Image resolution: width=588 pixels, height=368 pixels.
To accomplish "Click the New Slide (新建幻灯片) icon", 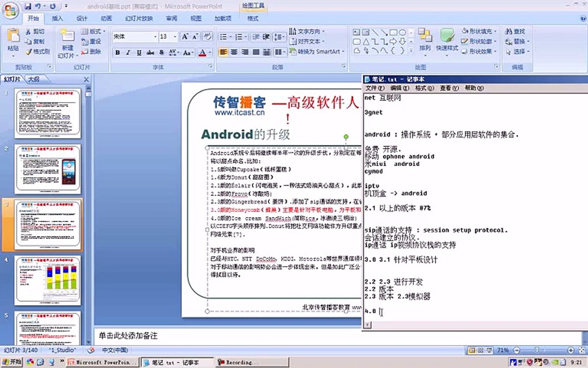I will tap(67, 36).
